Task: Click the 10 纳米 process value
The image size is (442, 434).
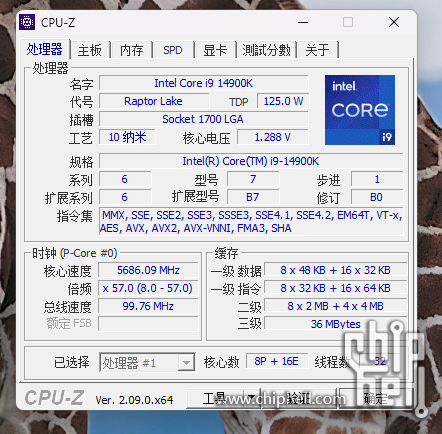Action: click(127, 137)
